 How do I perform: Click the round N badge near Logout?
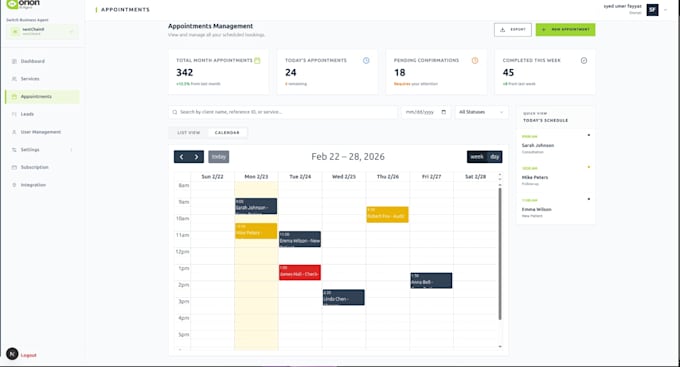point(12,354)
